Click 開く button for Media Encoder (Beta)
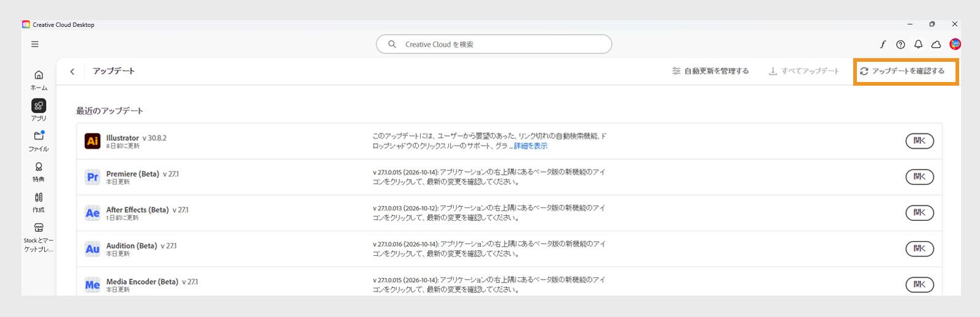 919,285
